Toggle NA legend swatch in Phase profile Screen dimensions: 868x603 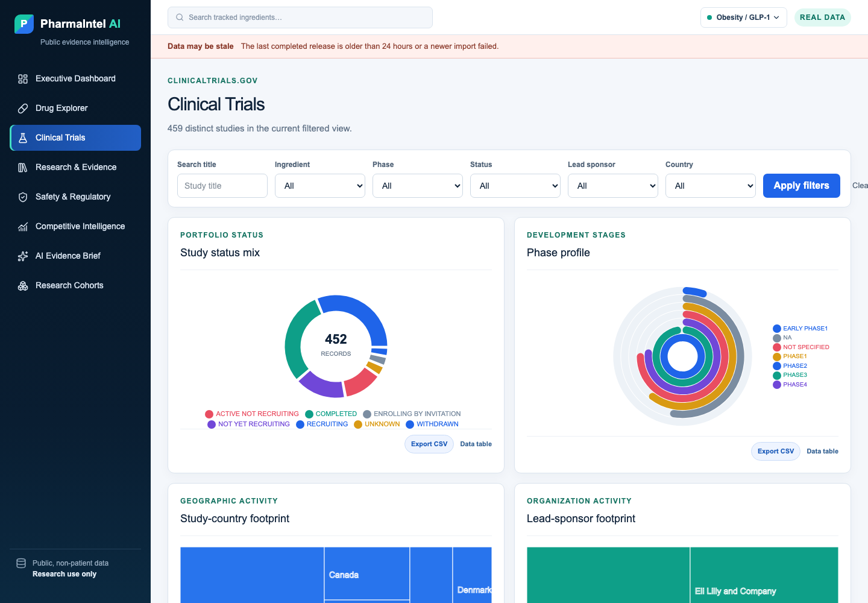click(777, 338)
